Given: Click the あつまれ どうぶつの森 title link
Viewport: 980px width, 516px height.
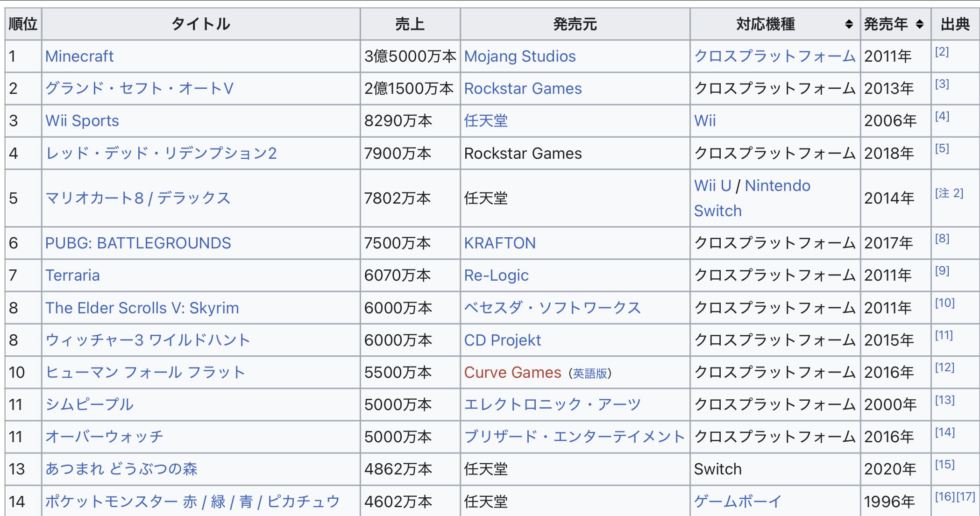Looking at the screenshot, I should pyautogui.click(x=121, y=469).
